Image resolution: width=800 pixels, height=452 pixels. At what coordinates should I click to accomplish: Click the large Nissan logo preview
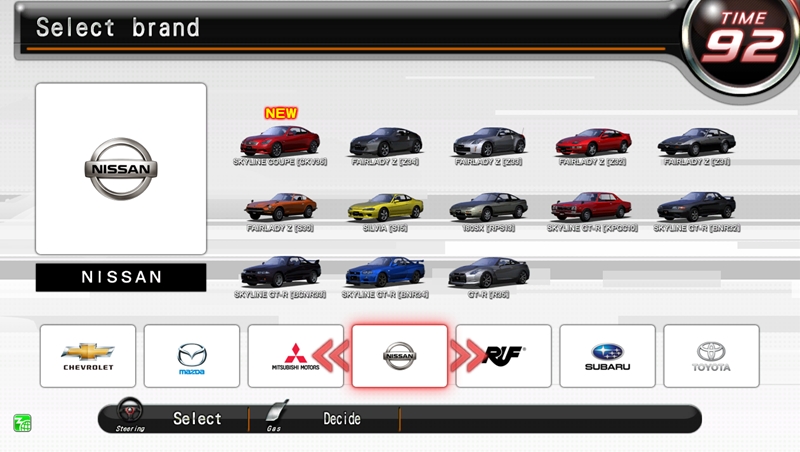121,168
